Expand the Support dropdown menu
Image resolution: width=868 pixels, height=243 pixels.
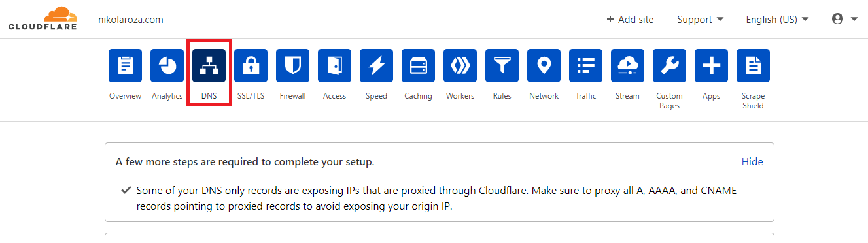coord(700,20)
